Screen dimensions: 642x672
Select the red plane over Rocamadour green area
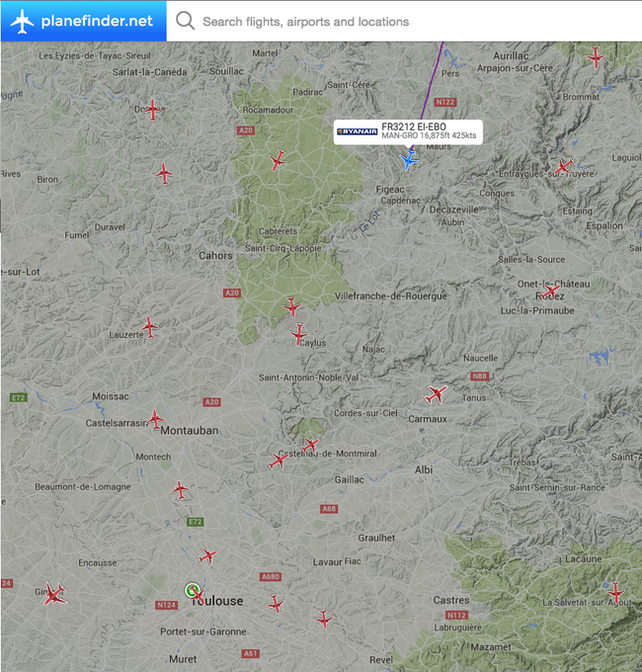tap(278, 161)
